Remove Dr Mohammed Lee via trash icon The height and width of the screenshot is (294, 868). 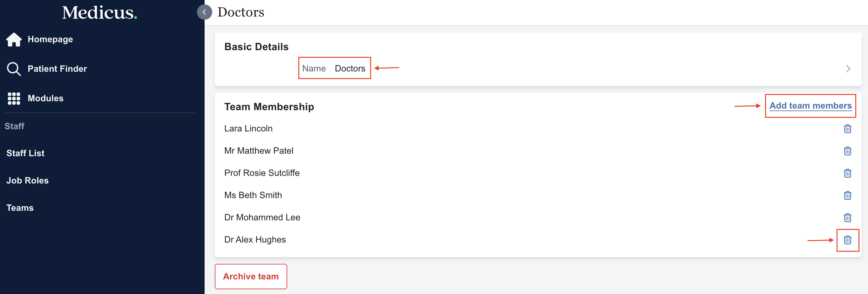click(847, 217)
